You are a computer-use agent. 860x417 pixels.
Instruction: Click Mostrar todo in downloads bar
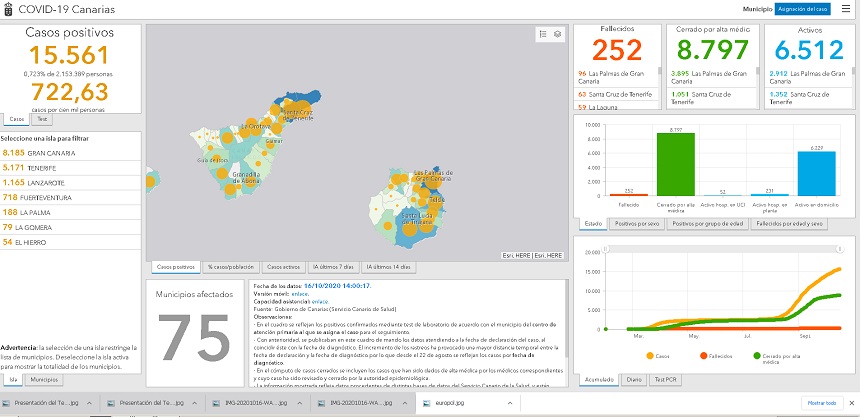[820, 403]
